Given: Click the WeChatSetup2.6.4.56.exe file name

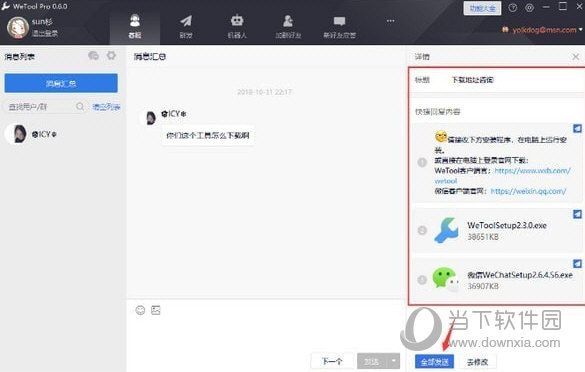Looking at the screenshot, I should 520,275.
